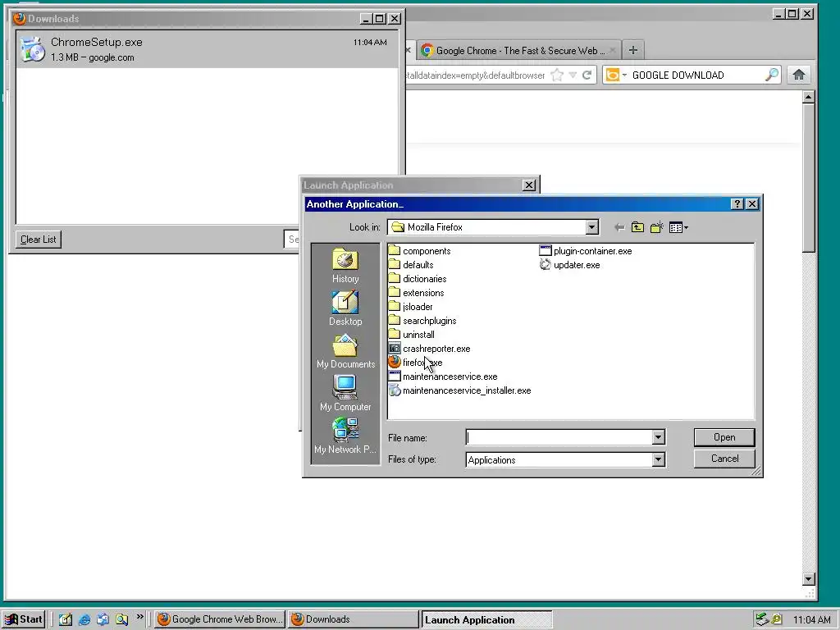This screenshot has width=840, height=630.
Task: Select firefox.exe in the file list
Action: pyautogui.click(x=416, y=362)
